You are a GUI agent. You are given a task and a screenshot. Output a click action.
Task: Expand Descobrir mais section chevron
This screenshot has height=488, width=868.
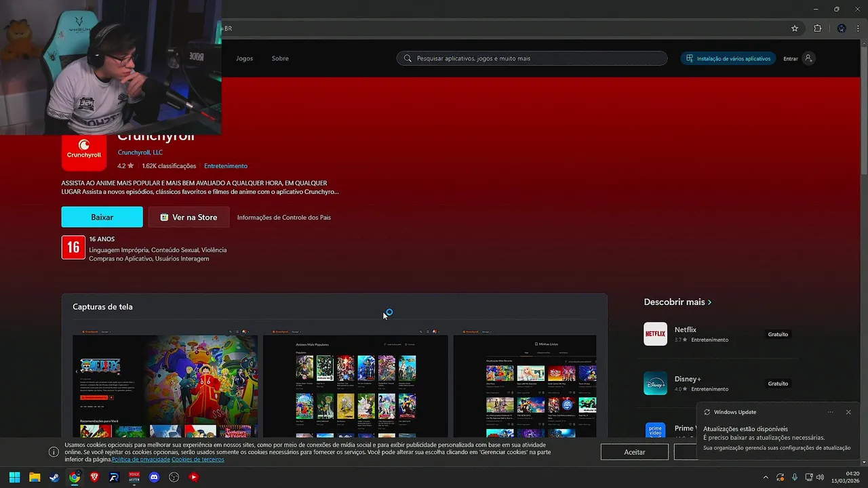(709, 302)
